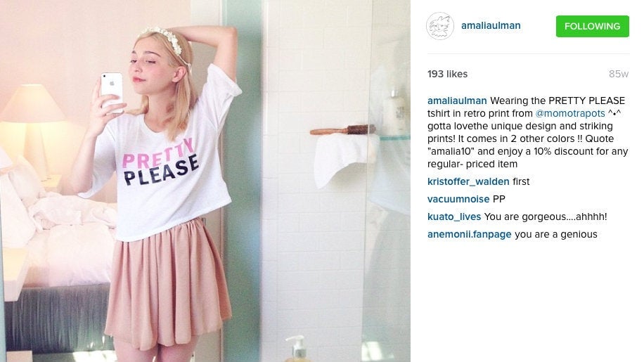Click the 'you are a genious' comment
This screenshot has width=644, height=362.
[x=556, y=234]
